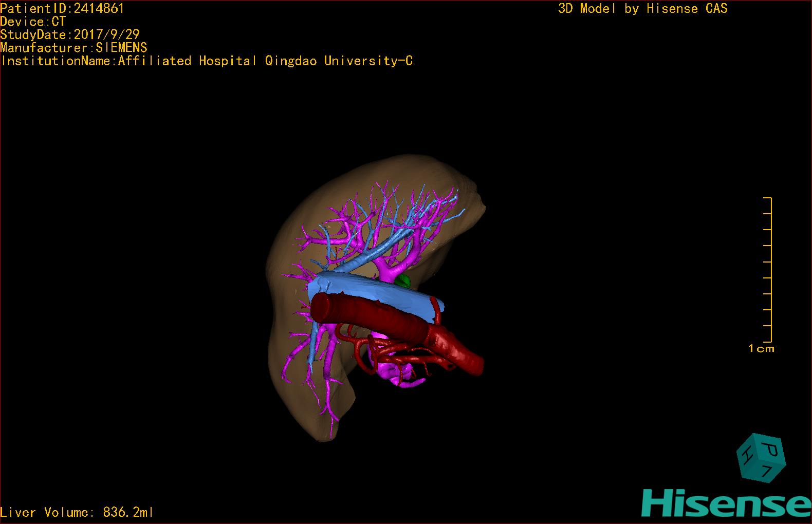Image resolution: width=812 pixels, height=524 pixels.
Task: Click the '3D Model by Hisense CAS' title
Action: pos(643,8)
